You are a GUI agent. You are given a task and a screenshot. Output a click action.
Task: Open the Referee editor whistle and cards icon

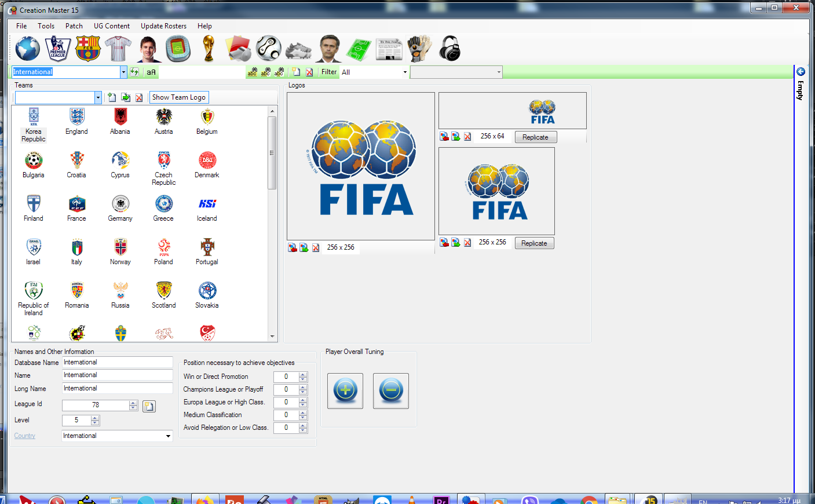tap(239, 49)
